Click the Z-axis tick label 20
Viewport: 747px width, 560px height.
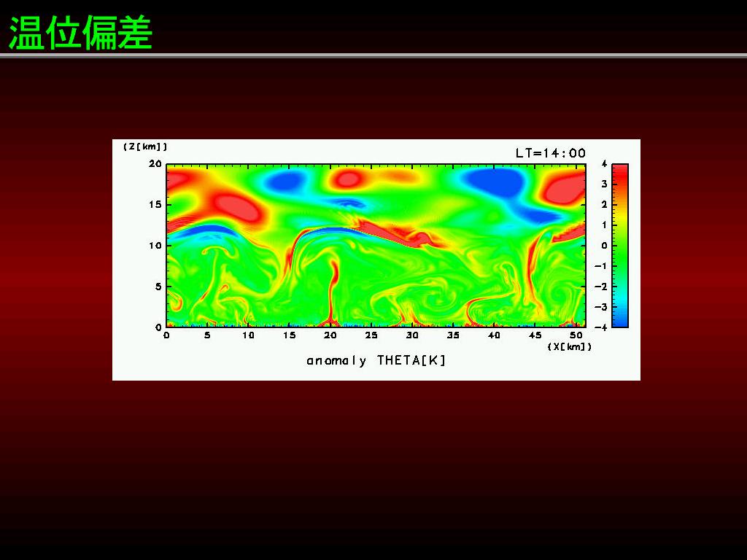pos(155,164)
